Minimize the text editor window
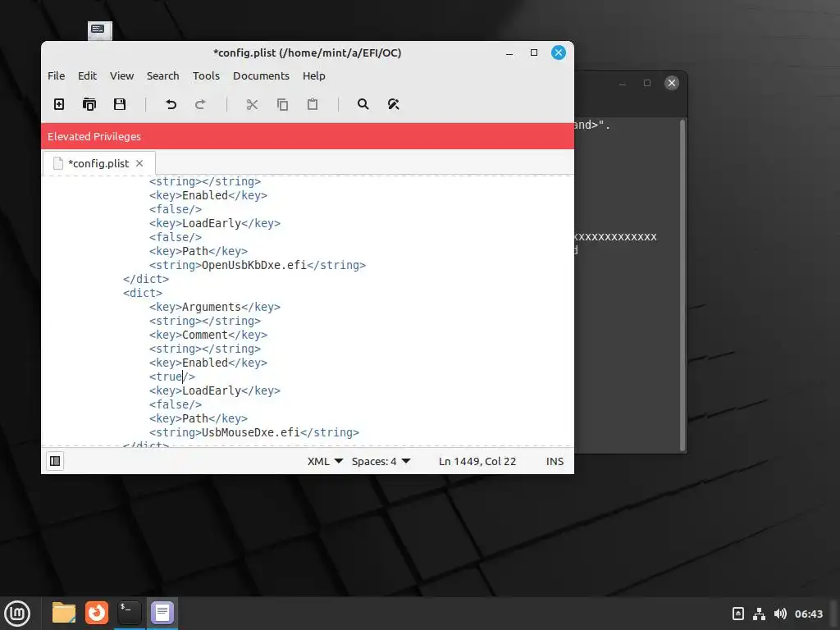The image size is (840, 630). (x=509, y=52)
